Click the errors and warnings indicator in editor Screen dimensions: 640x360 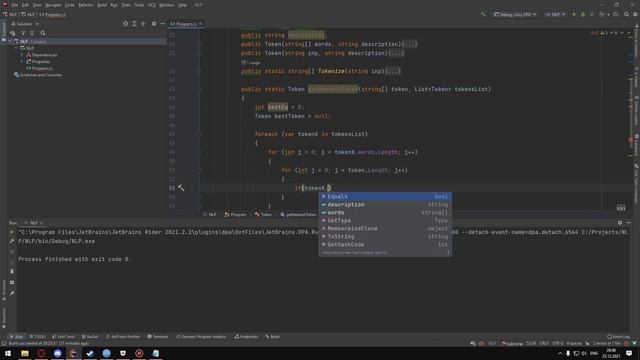click(605, 33)
